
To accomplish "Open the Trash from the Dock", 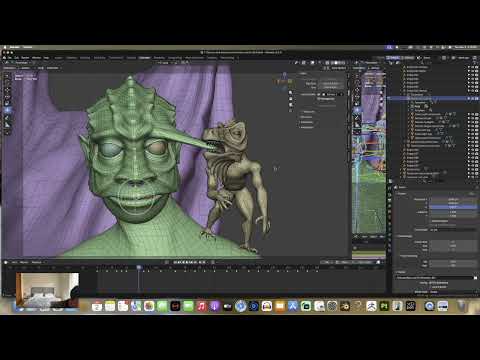I will tap(462, 306).
